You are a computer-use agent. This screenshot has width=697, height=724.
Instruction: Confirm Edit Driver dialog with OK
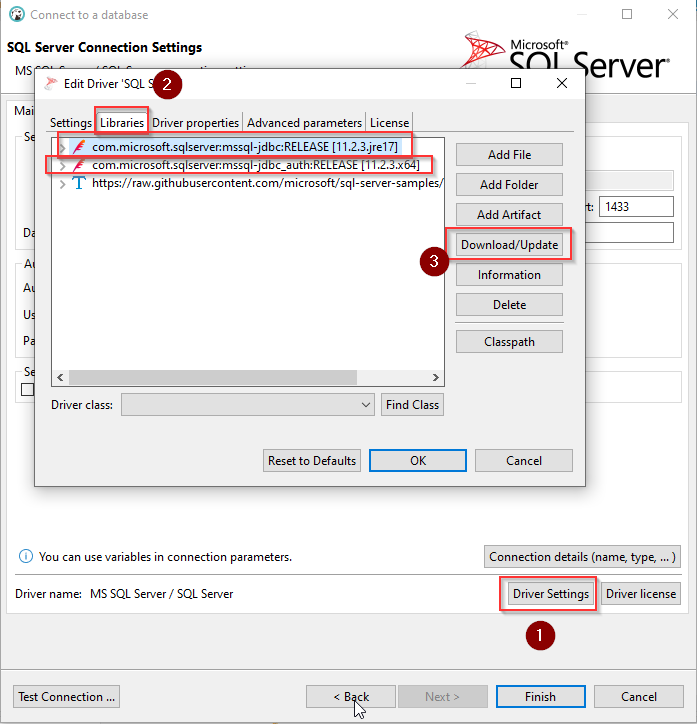point(418,461)
